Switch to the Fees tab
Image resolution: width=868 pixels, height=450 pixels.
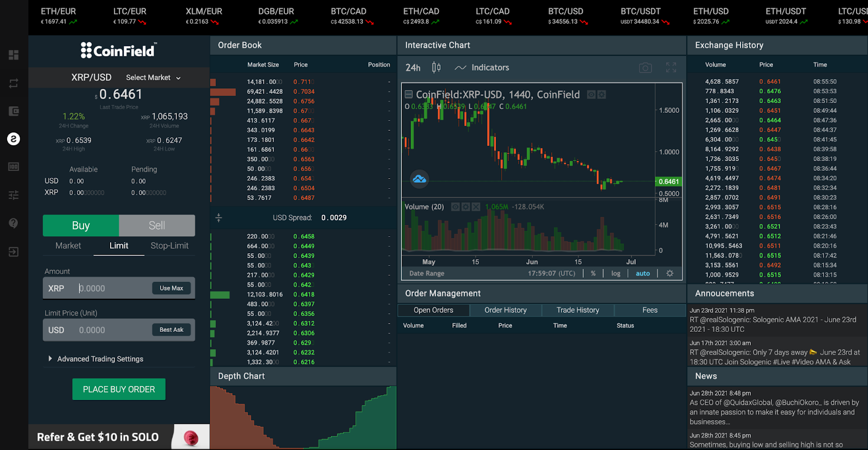click(x=650, y=310)
